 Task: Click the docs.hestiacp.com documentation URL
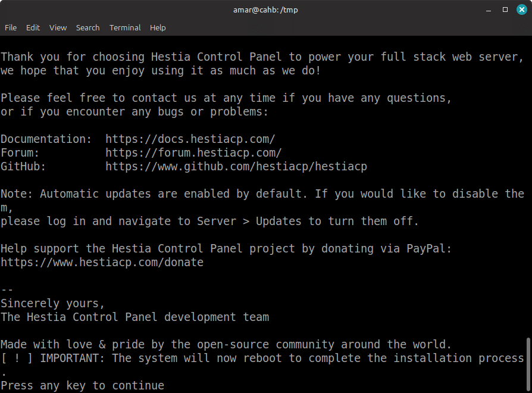(190, 139)
